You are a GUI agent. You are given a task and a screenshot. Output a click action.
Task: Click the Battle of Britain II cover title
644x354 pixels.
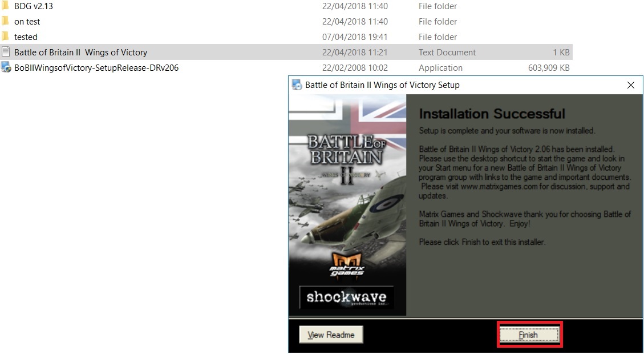tap(346, 158)
